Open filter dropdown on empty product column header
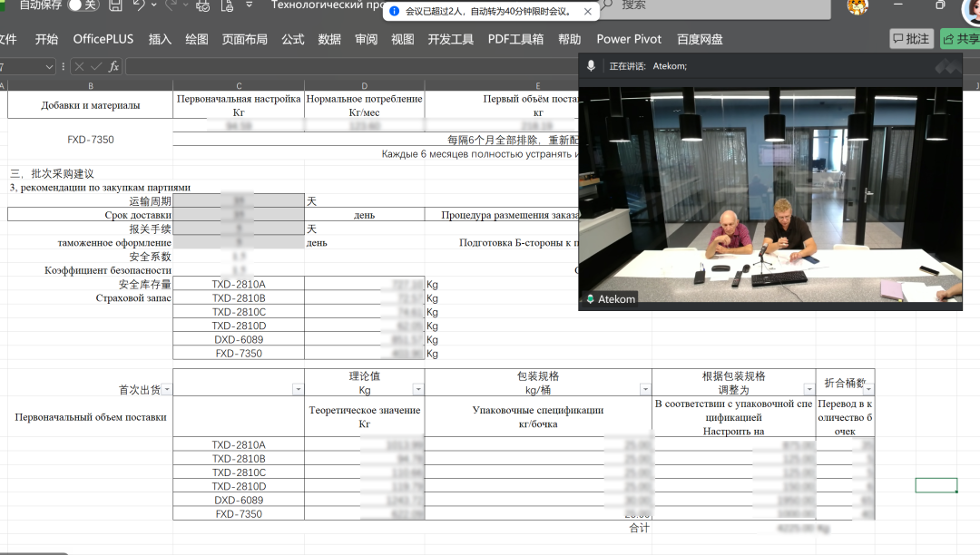The image size is (980, 555). coord(299,390)
